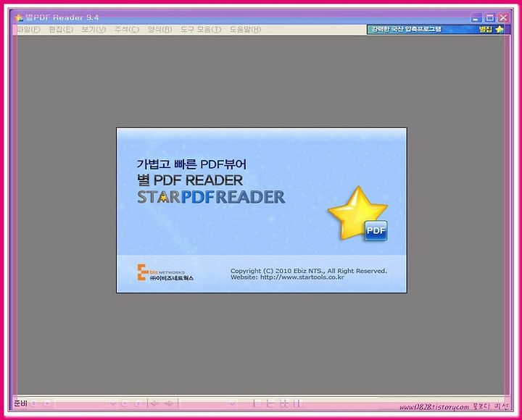This screenshot has width=522, height=420.
Task: Click the 별PDF Reader title bar app icon
Action: click(x=19, y=17)
